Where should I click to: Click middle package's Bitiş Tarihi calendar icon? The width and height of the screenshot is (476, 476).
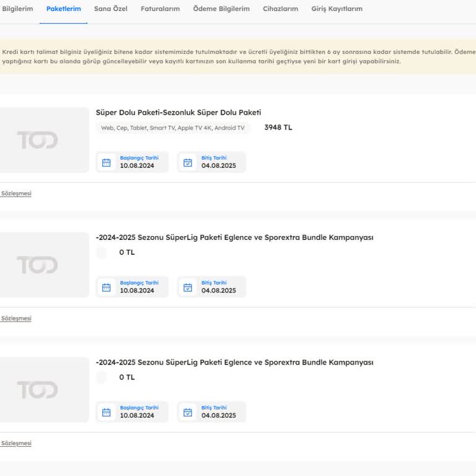pos(188,287)
